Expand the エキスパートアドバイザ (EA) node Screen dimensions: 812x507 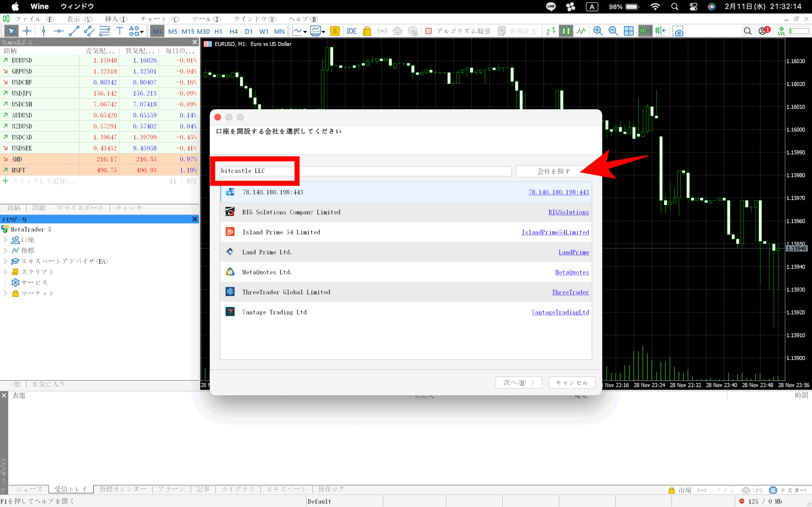tap(5, 261)
